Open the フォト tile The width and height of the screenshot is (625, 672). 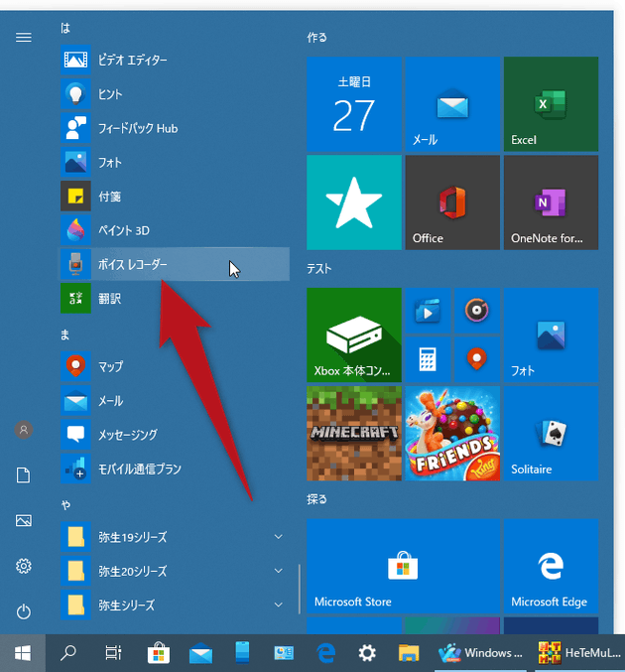tap(551, 336)
